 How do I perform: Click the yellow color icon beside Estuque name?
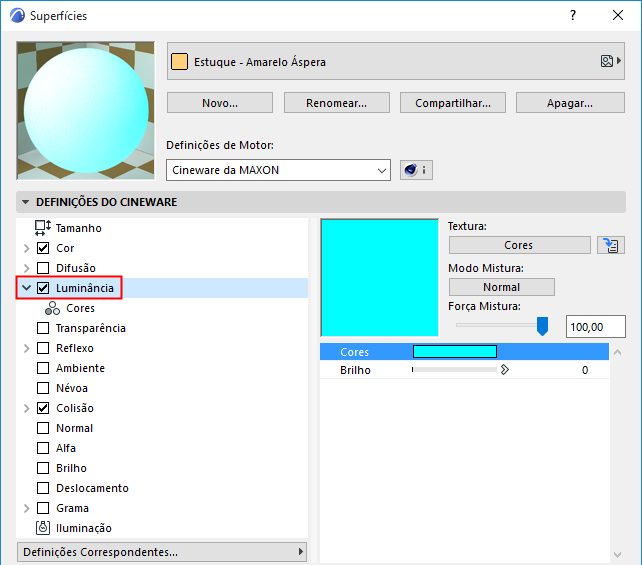[x=179, y=62]
